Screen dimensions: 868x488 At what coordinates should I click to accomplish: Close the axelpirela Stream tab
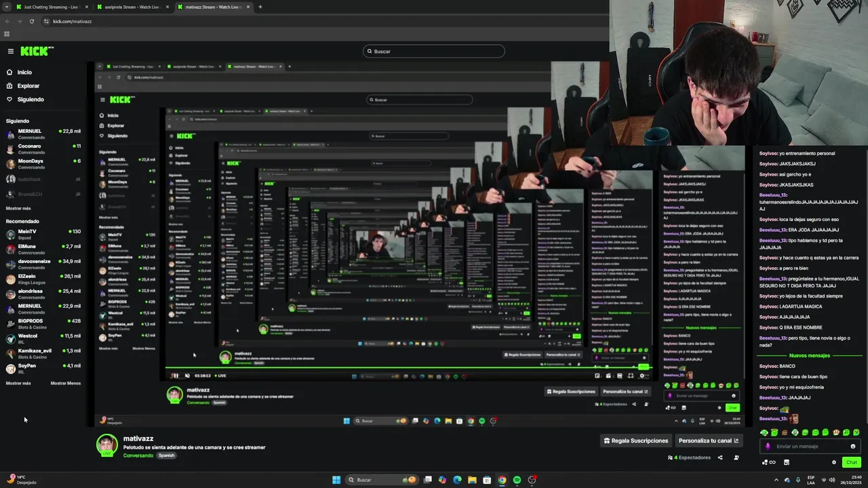click(x=167, y=7)
